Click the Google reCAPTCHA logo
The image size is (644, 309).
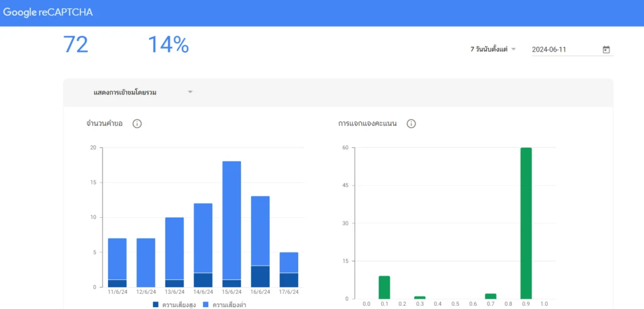pyautogui.click(x=48, y=13)
